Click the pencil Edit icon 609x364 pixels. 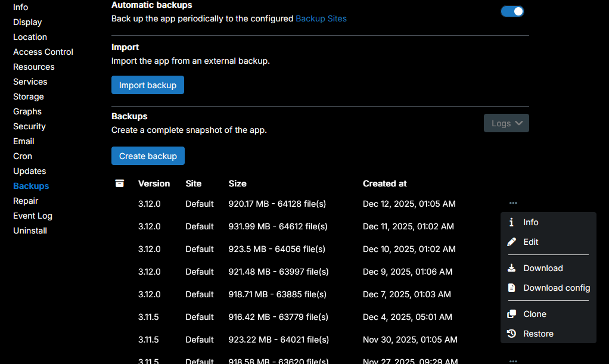pyautogui.click(x=511, y=242)
